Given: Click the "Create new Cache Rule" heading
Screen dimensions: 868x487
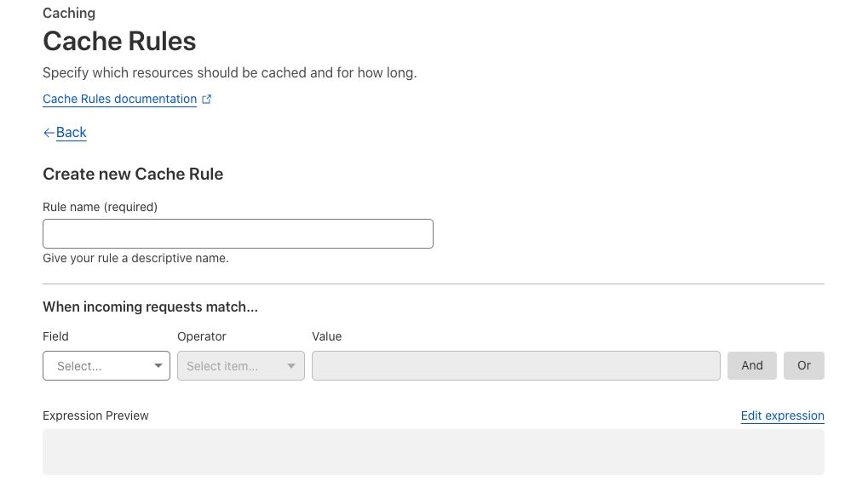Looking at the screenshot, I should [x=133, y=174].
